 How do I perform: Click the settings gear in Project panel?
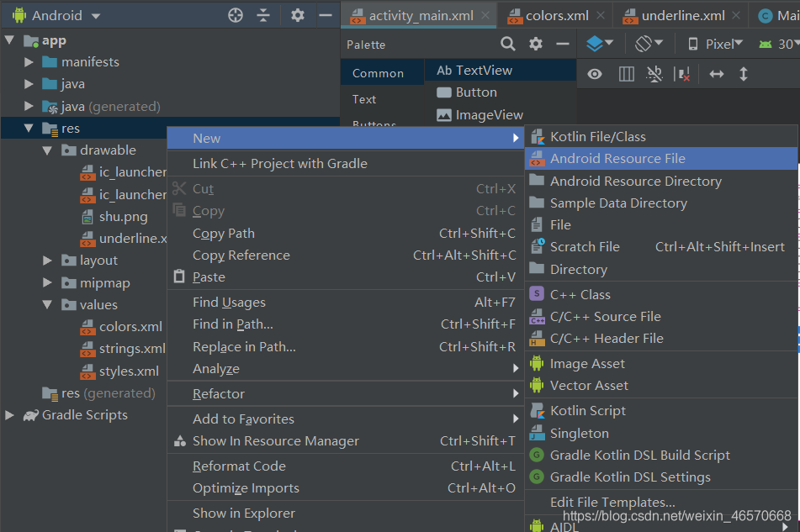click(299, 14)
